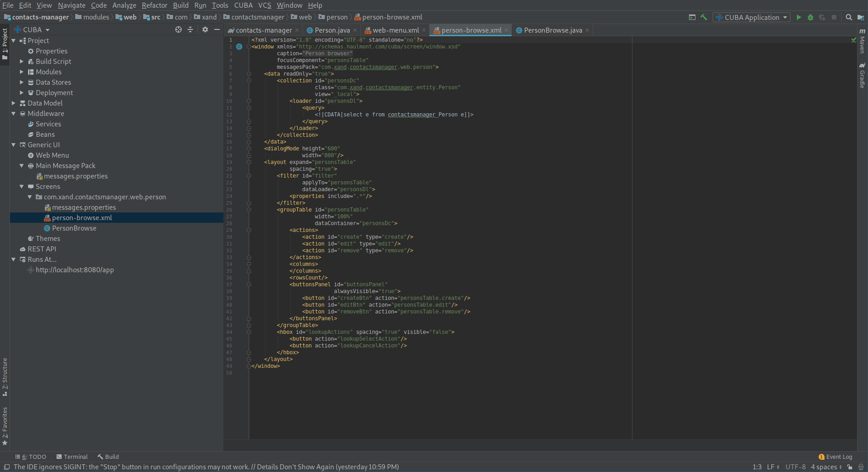The height and width of the screenshot is (472, 868).
Task: Close the PersonBrowse.java tab
Action: 587,30
